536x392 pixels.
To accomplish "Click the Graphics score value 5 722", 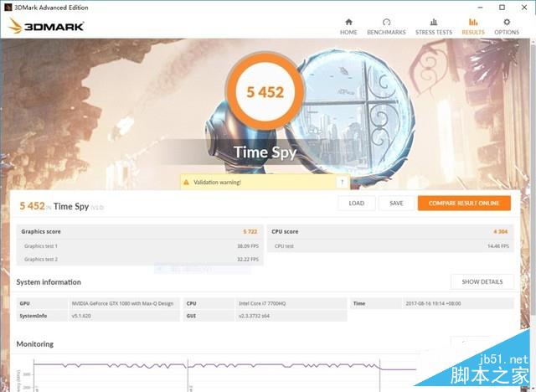I will [250, 232].
